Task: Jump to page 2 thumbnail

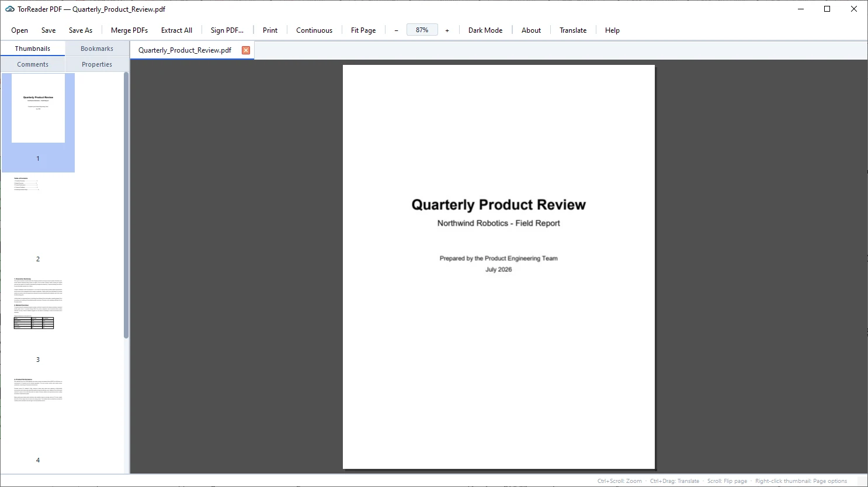Action: (38, 219)
